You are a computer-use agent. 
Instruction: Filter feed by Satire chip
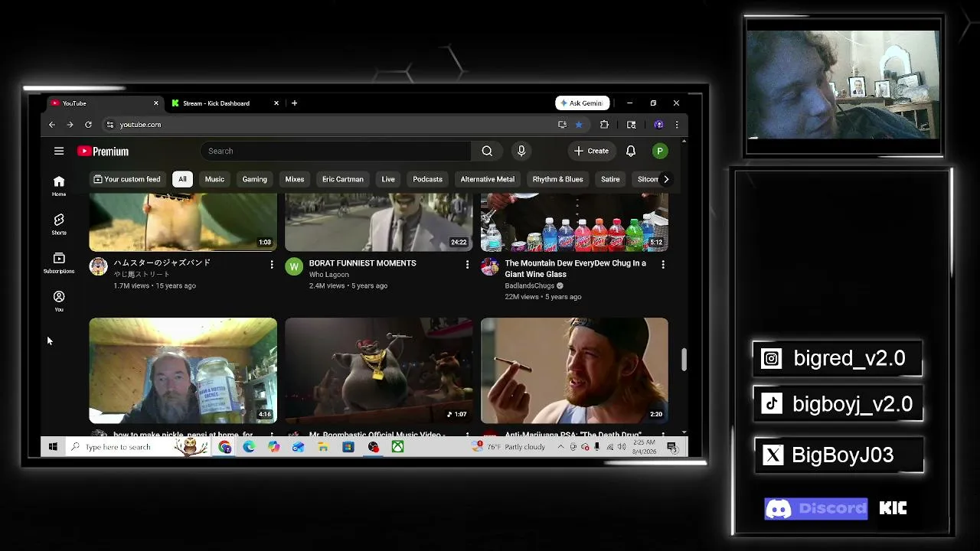(x=610, y=179)
